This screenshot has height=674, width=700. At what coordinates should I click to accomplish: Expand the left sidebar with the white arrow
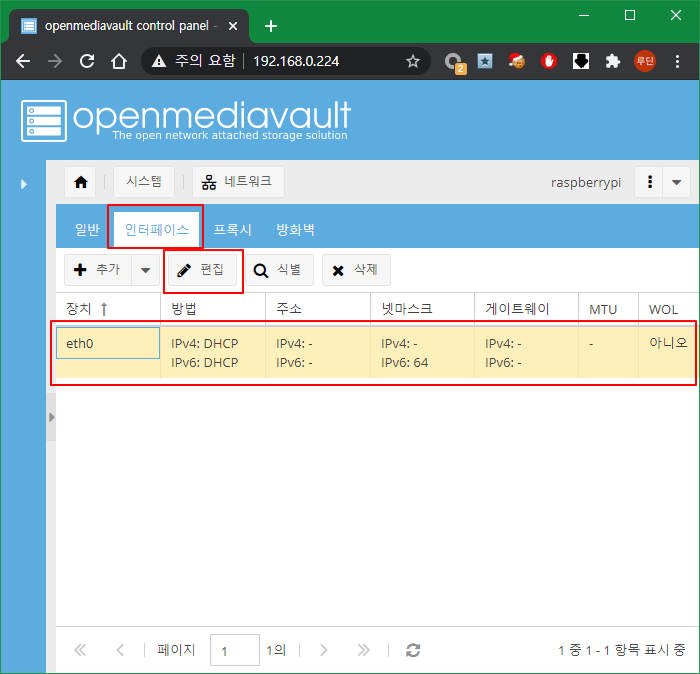click(x=24, y=184)
